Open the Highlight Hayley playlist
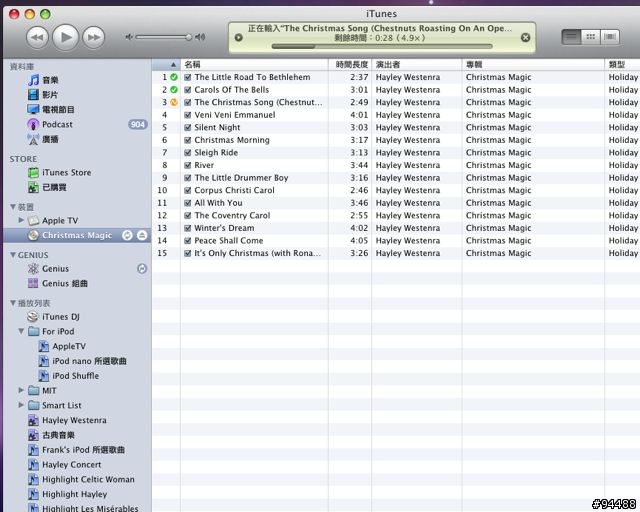This screenshot has width=640, height=512. coord(74,494)
